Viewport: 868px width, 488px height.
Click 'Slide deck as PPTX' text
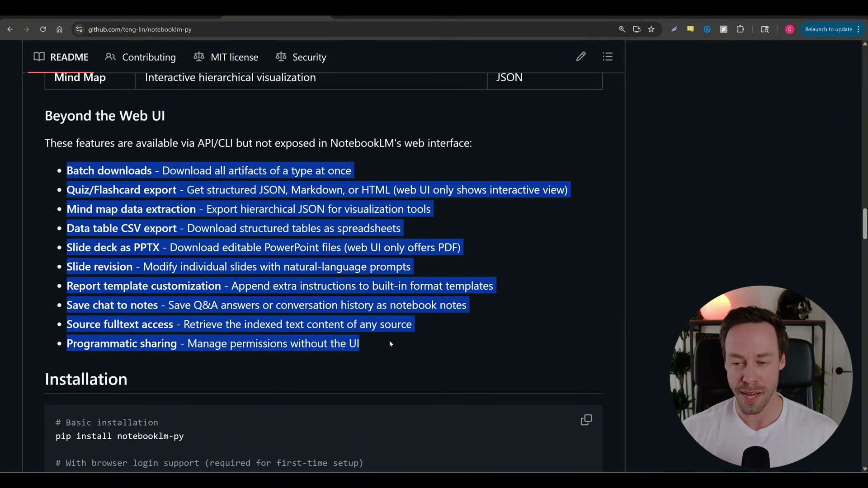(x=113, y=248)
